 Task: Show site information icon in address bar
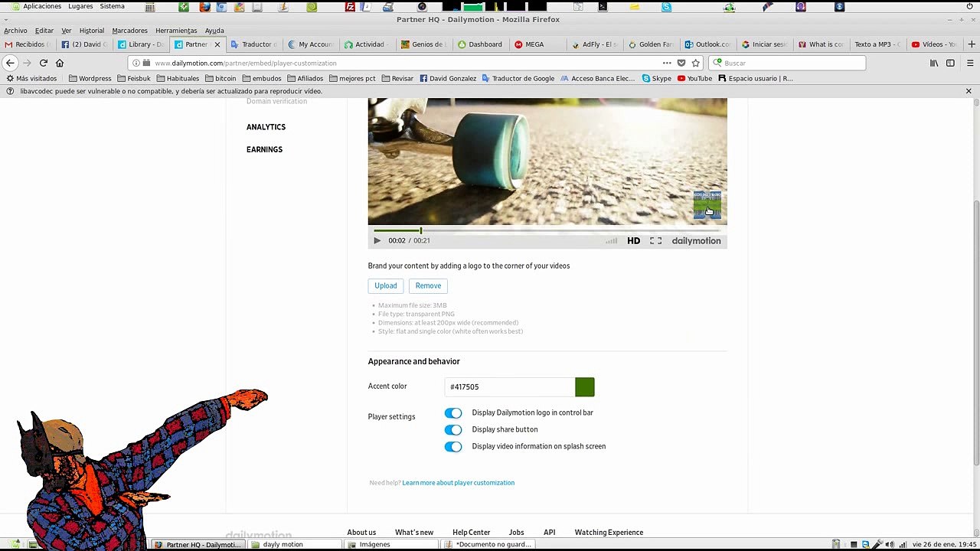(136, 63)
